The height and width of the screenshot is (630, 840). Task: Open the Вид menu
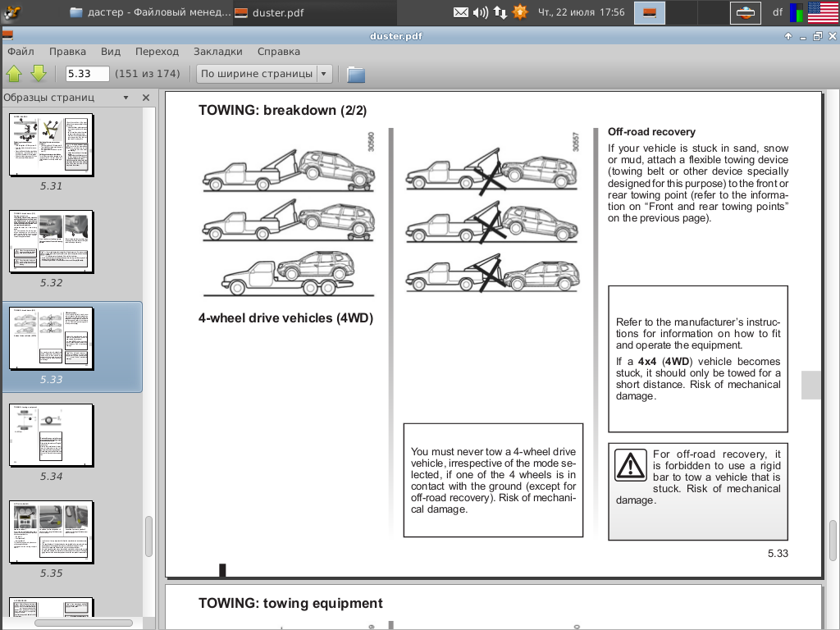pos(111,52)
